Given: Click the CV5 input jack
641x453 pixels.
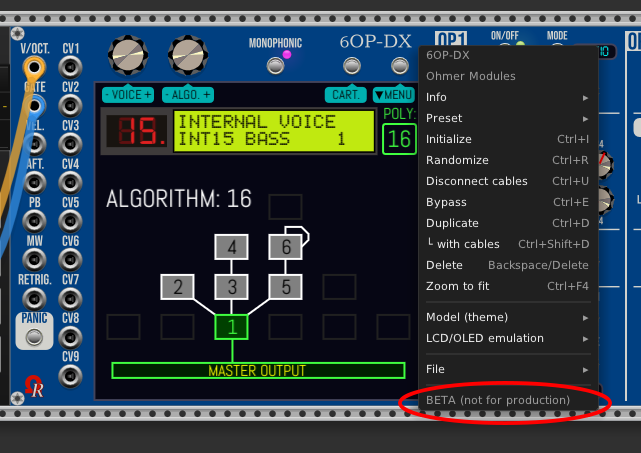Looking at the screenshot, I should point(70,221).
